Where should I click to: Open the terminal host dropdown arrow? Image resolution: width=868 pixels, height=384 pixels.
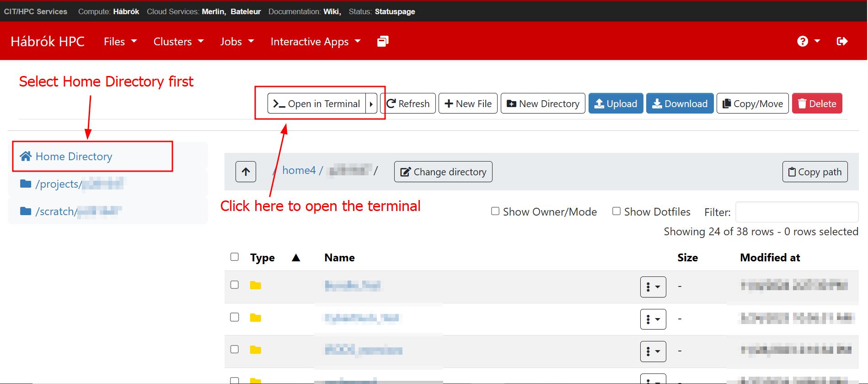(371, 104)
